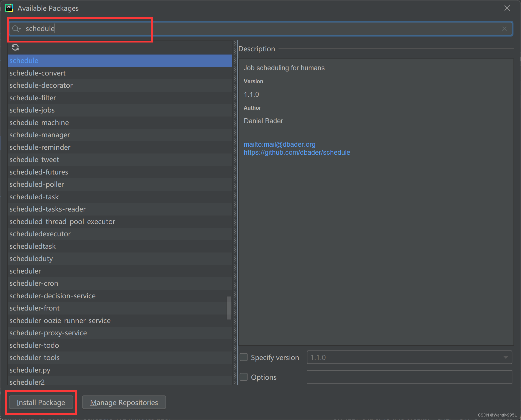Screen dimensions: 521x420
Task: Select scheduler-proxy-service in the list
Action: tap(120, 333)
